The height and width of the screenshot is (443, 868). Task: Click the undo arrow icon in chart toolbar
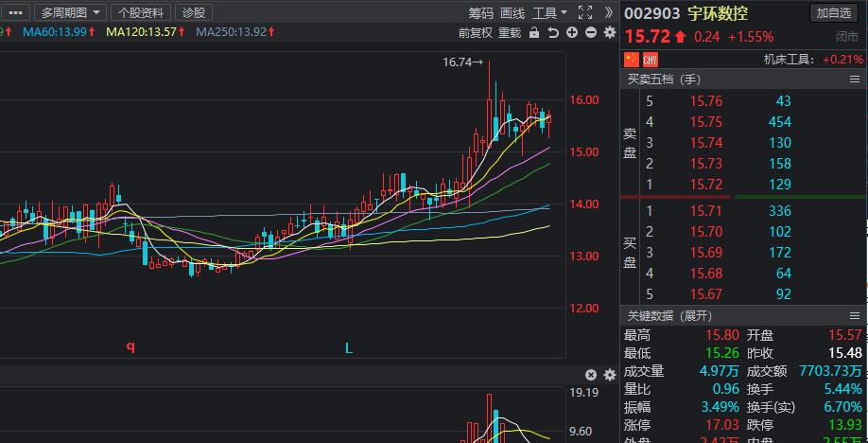(x=553, y=33)
